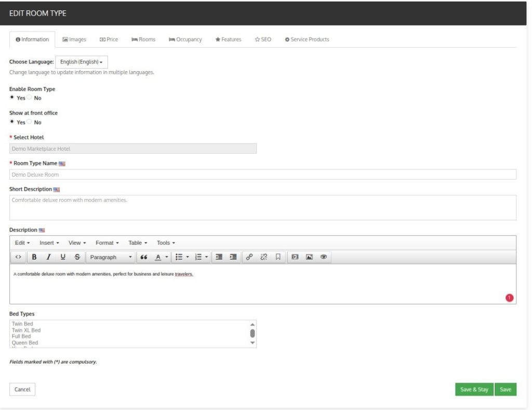Screen dimensions: 532x410
Task: Open source code view in editor toolbar
Action: click(x=18, y=257)
